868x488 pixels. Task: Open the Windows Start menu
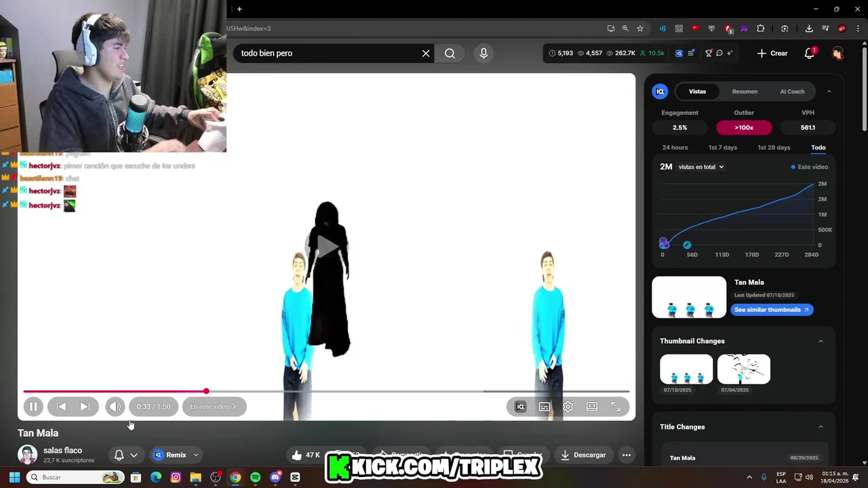pos(14,477)
